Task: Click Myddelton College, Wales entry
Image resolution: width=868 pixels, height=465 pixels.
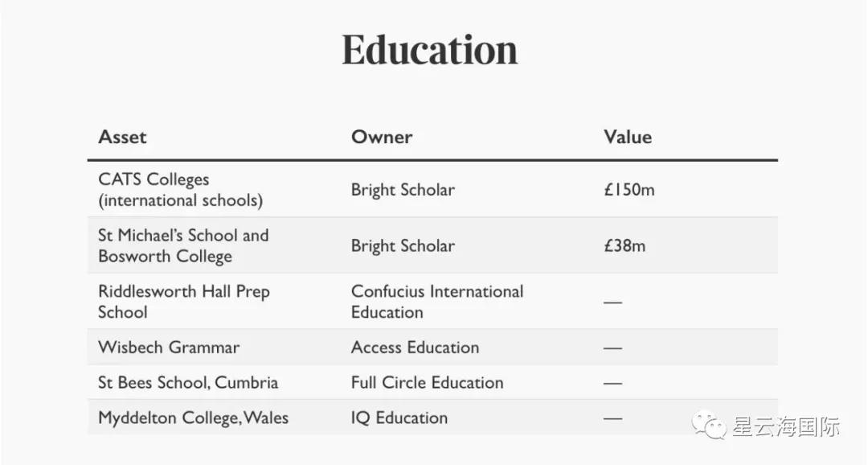Action: (x=193, y=418)
